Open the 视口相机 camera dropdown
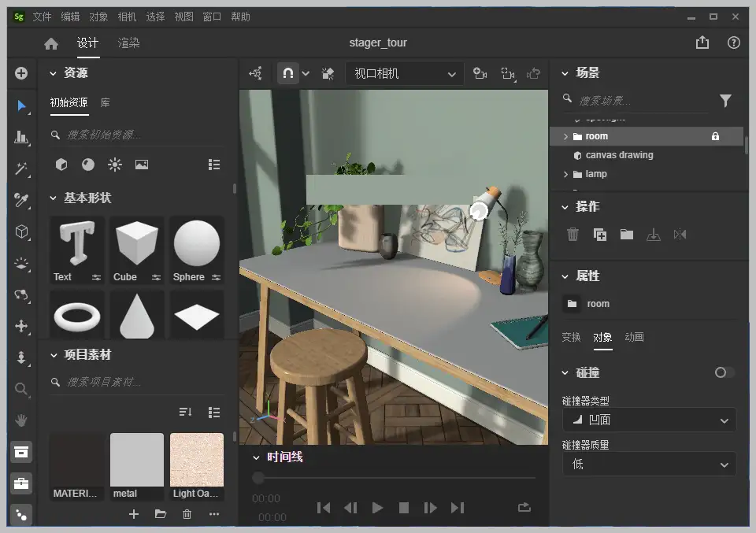Screen dimensions: 756x533 [404, 72]
